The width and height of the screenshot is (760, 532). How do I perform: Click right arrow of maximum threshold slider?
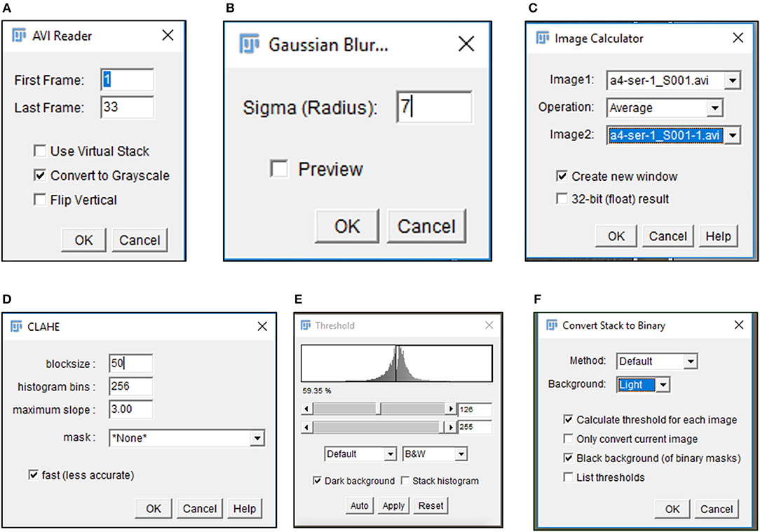coord(451,427)
